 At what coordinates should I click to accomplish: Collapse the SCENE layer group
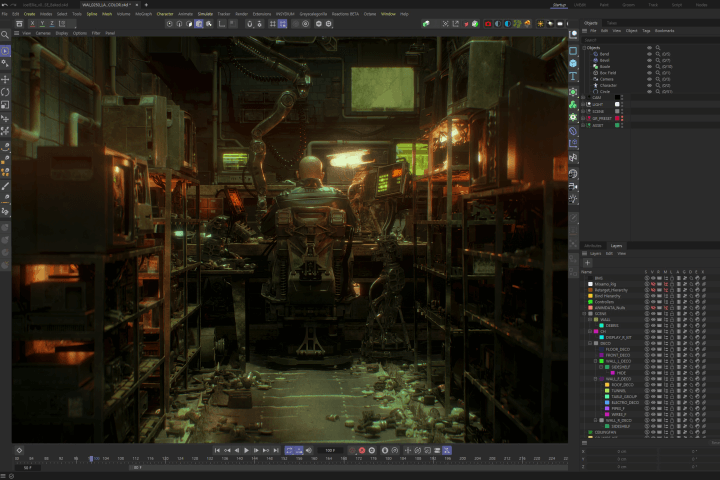tap(586, 313)
